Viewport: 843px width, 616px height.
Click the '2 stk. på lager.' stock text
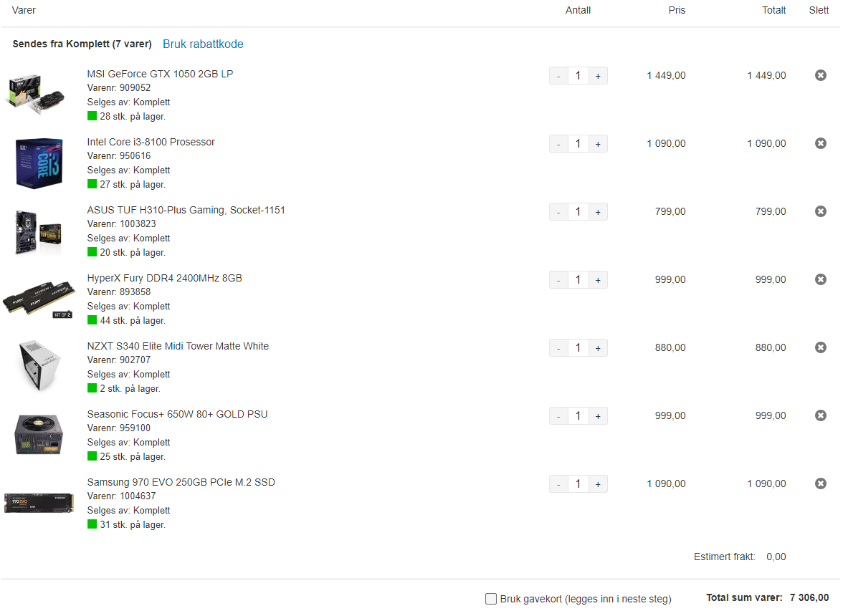point(130,389)
